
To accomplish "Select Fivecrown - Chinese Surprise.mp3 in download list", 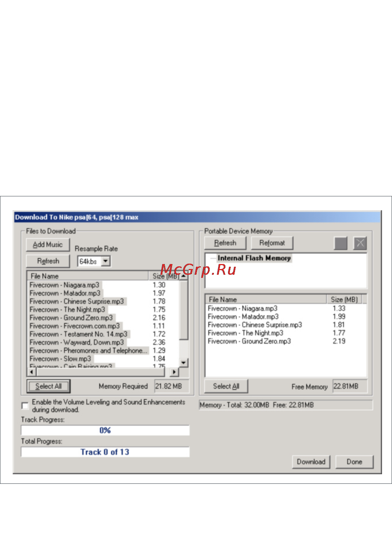I will click(x=77, y=301).
